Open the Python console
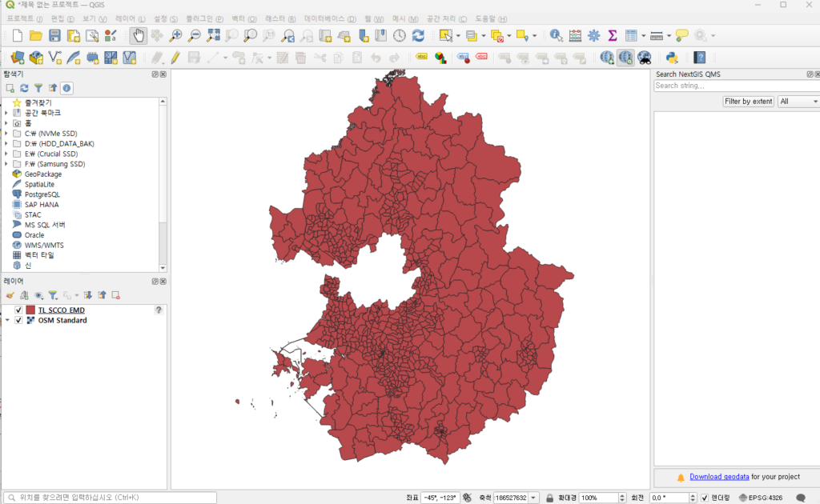Screen dimensions: 820x504 673,57
